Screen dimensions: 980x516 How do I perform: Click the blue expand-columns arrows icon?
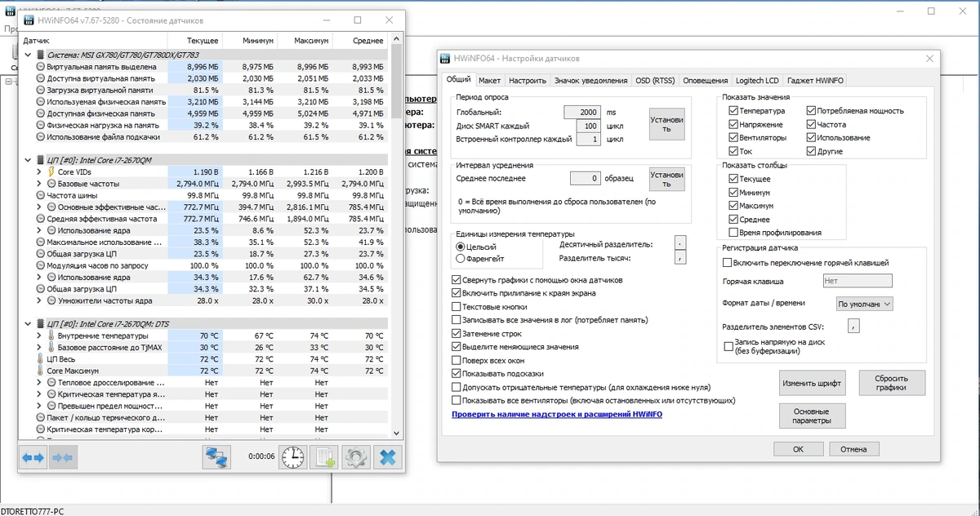pyautogui.click(x=33, y=458)
